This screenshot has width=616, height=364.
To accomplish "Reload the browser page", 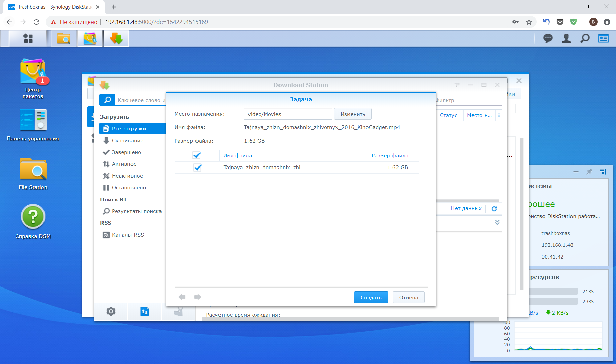I will pyautogui.click(x=36, y=22).
